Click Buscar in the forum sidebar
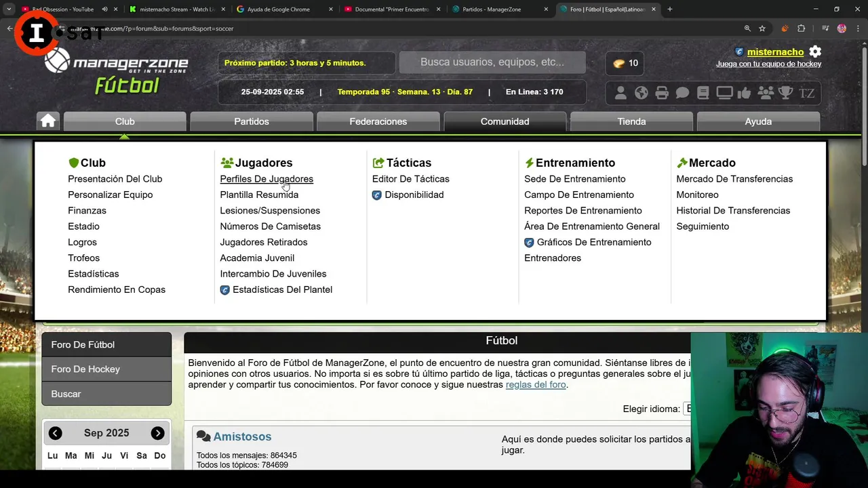The width and height of the screenshot is (868, 488). click(106, 394)
